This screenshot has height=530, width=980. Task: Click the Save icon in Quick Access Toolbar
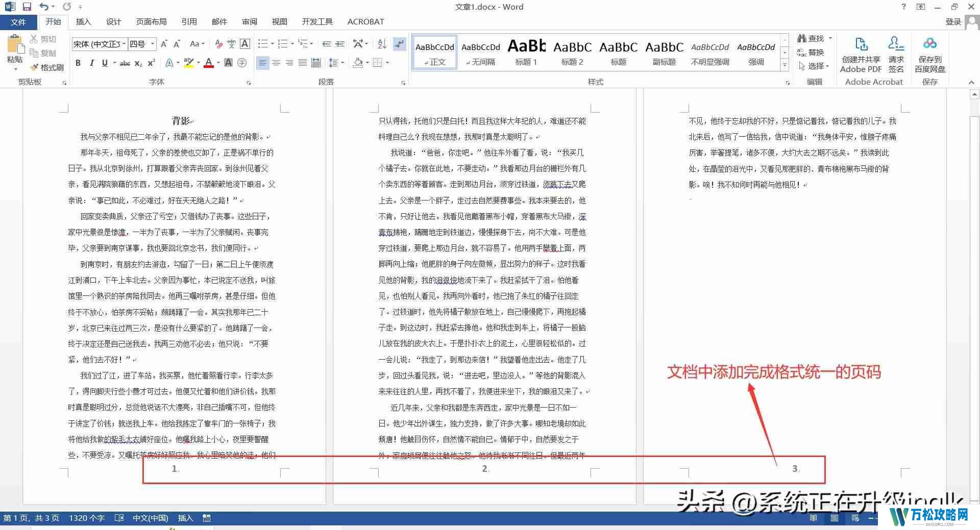(x=27, y=7)
